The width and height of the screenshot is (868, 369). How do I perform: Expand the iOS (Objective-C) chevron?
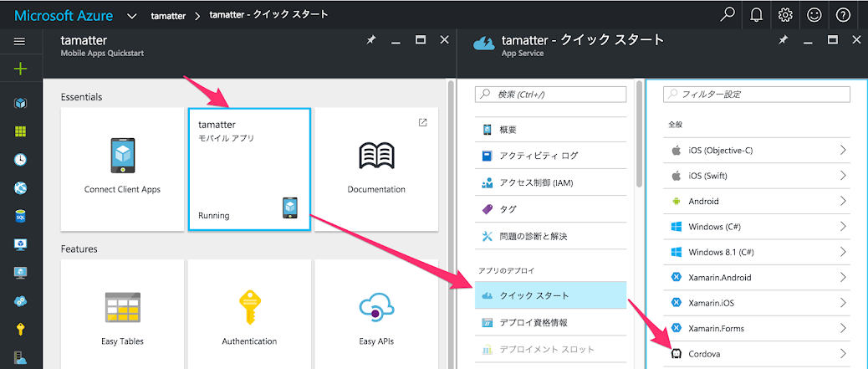(842, 151)
